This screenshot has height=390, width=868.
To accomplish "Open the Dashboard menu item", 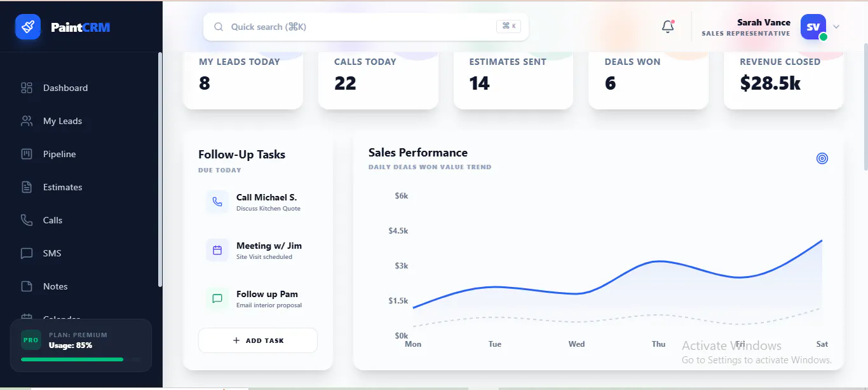I will [65, 88].
